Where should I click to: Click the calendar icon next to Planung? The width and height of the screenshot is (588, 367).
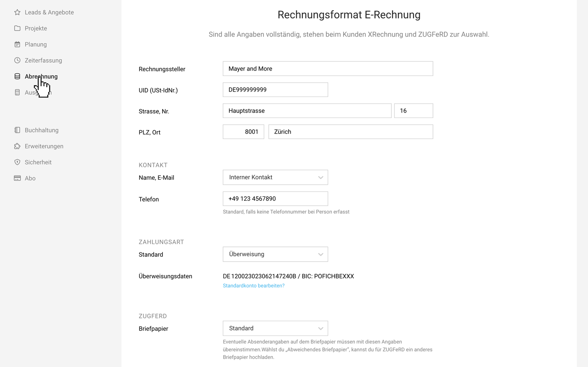[x=17, y=44]
